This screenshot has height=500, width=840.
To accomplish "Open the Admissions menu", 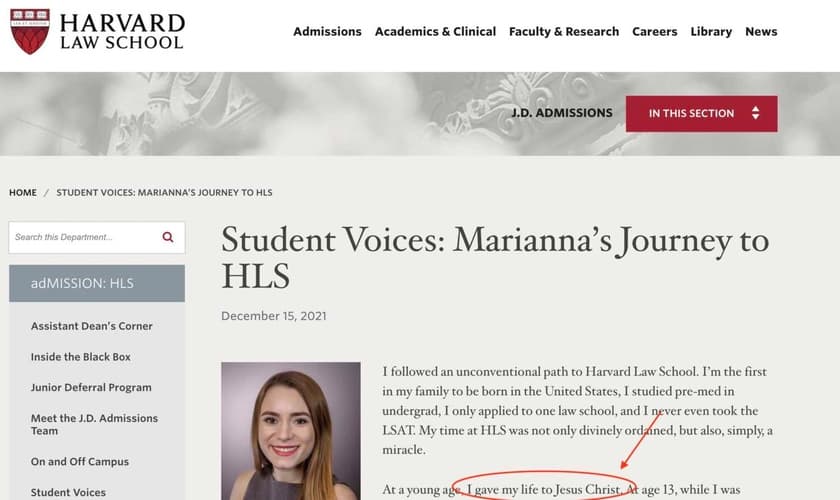I will [x=327, y=31].
